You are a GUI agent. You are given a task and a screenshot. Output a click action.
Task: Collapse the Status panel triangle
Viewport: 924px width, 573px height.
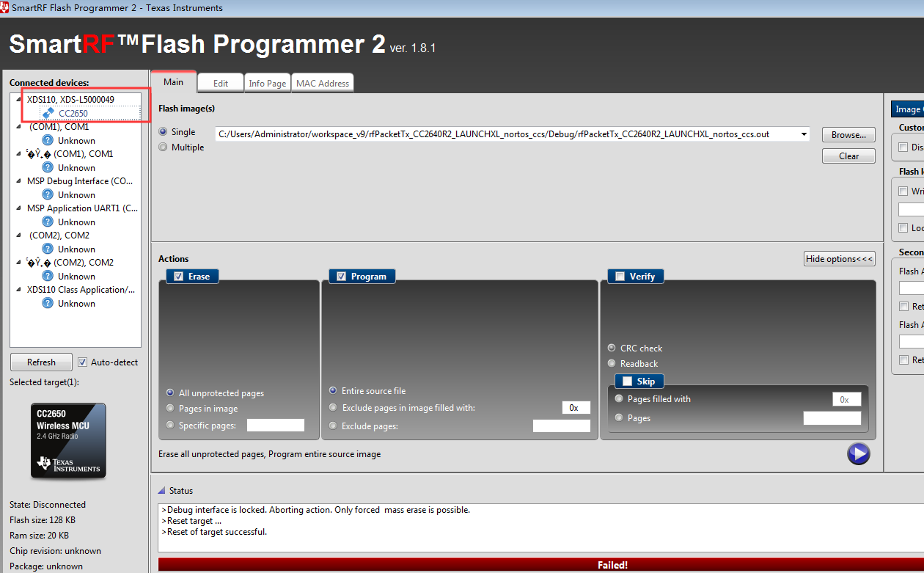tap(161, 491)
